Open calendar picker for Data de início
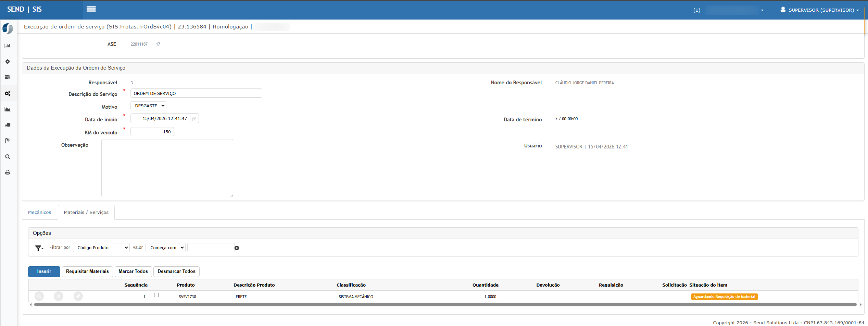This screenshot has height=326, width=868. click(194, 119)
